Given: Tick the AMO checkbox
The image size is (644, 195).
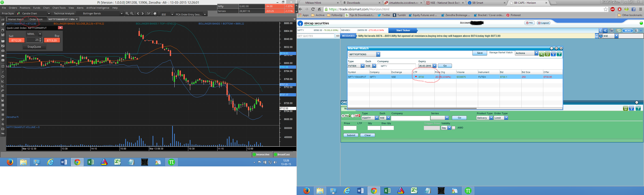Looking at the screenshot, I should [x=454, y=128].
